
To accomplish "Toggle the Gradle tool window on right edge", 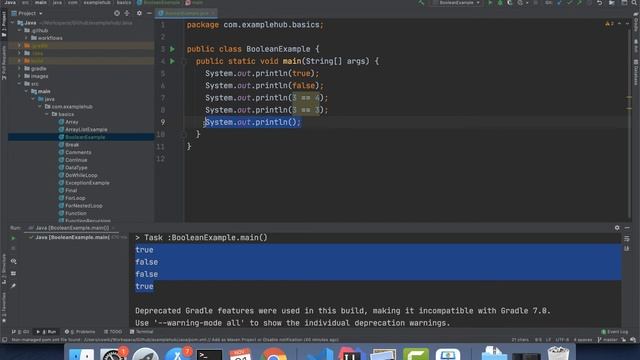I will (636, 22).
